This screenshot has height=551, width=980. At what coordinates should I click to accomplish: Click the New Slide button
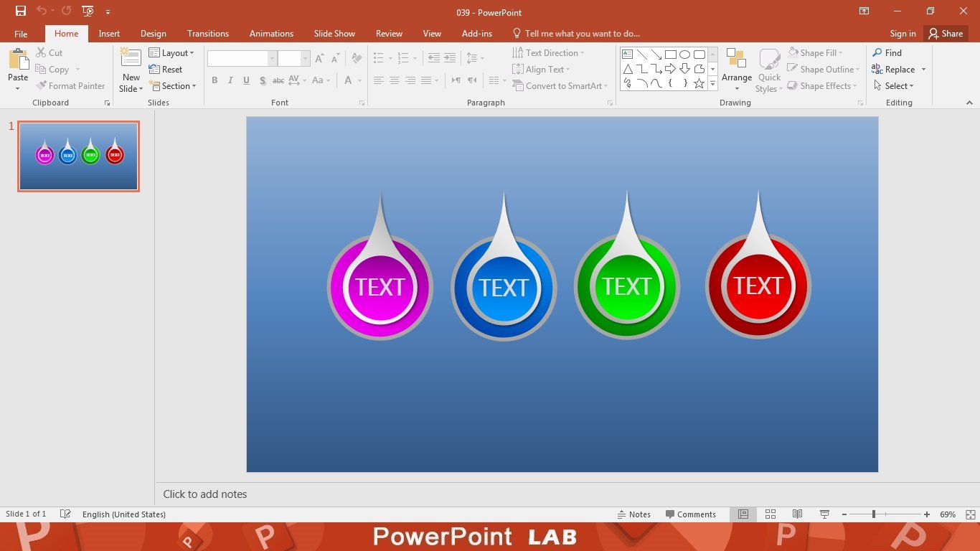(x=131, y=70)
